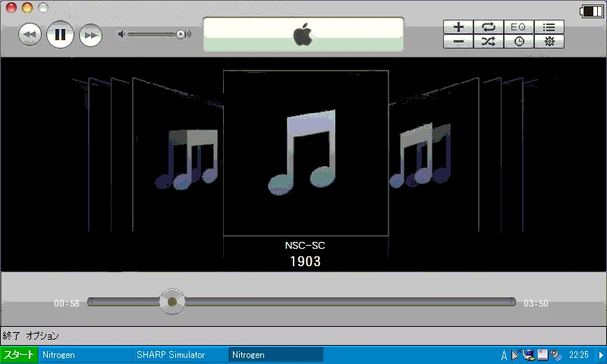Toggle shuffle mode
Screen dimensions: 607x364
489,41
